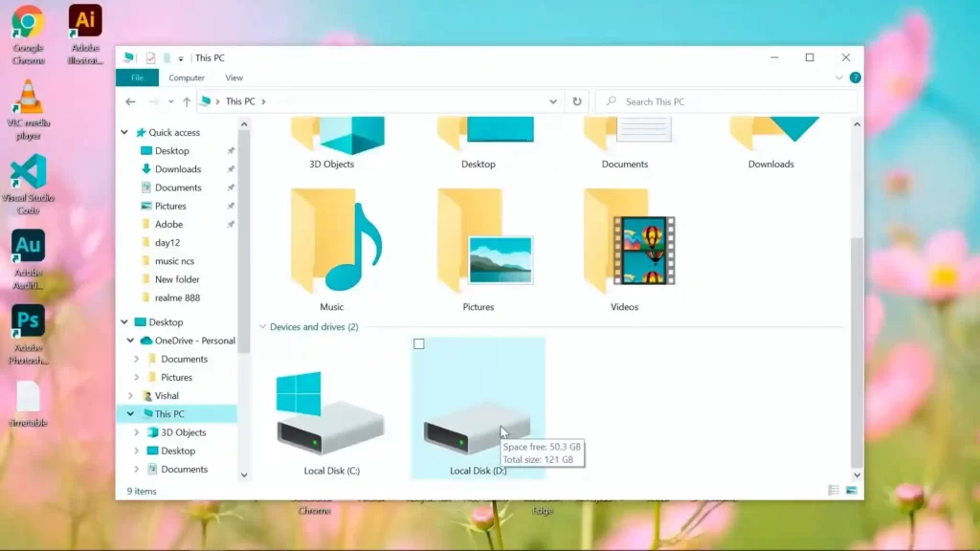
Task: Select Local Disk (C:) drive
Action: point(332,423)
